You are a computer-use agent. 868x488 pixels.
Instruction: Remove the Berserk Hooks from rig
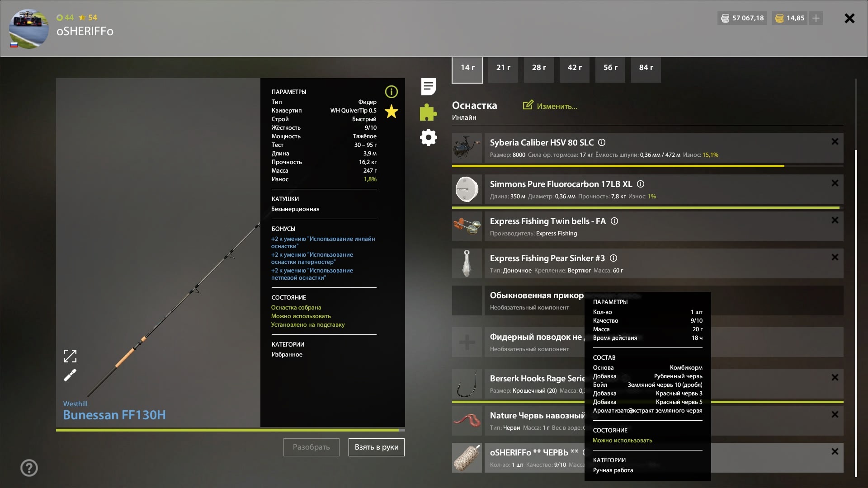pos(835,377)
